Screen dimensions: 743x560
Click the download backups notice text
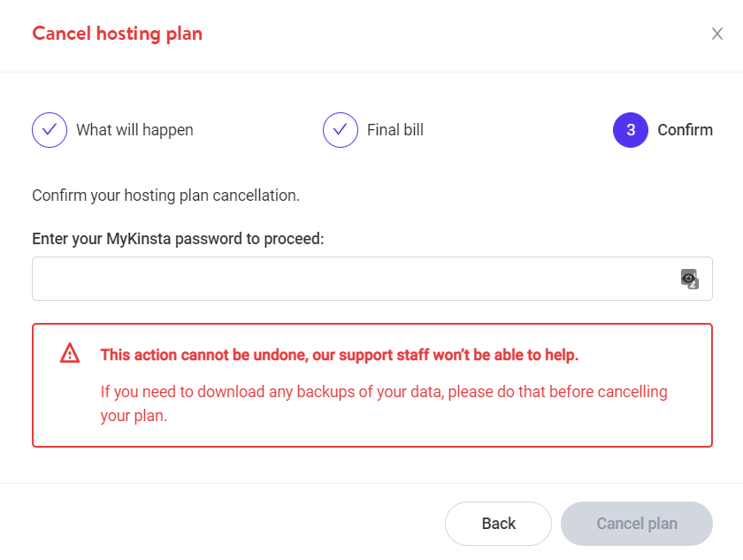(384, 392)
